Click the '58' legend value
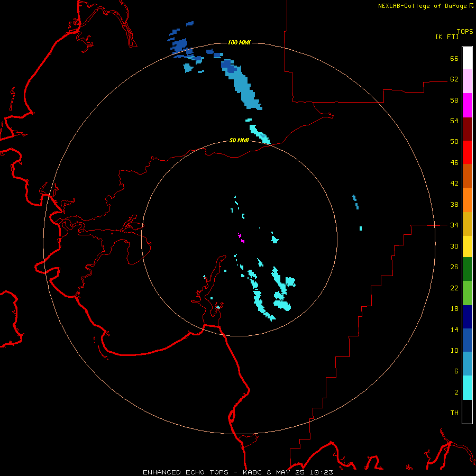 [x=454, y=100]
